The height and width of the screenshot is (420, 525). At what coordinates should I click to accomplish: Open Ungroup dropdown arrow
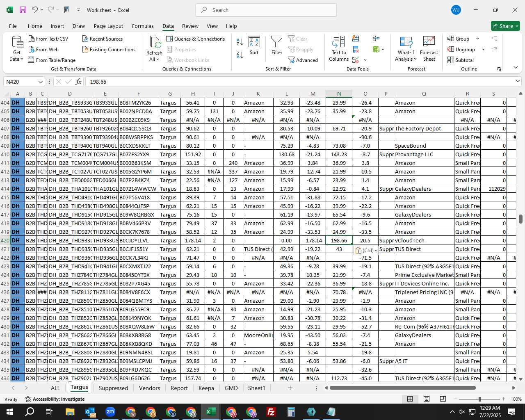point(483,49)
